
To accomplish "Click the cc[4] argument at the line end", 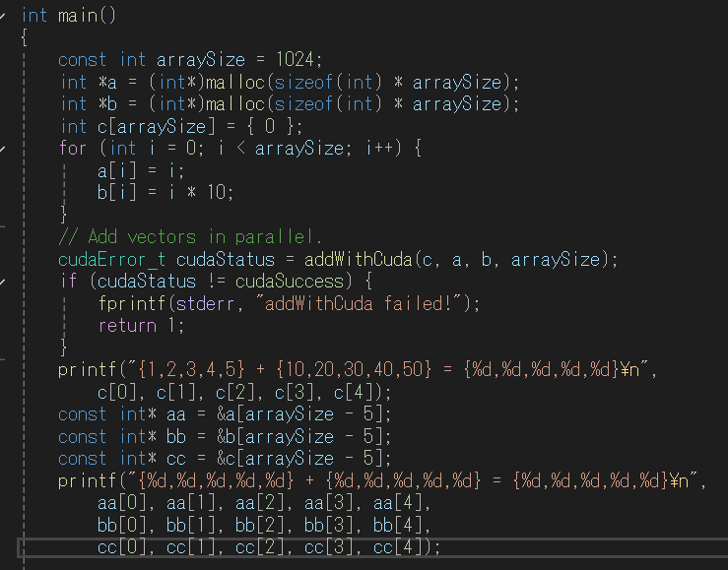I will (x=398, y=547).
